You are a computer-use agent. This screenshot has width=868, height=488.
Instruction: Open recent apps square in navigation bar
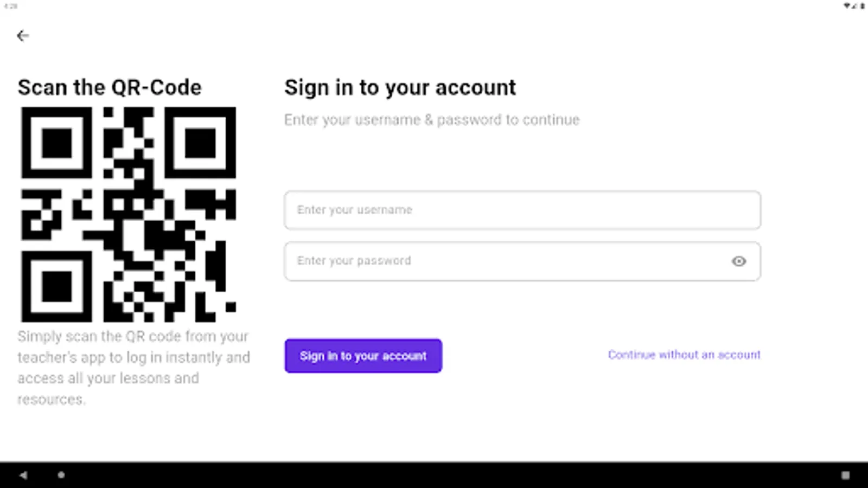[x=845, y=475]
